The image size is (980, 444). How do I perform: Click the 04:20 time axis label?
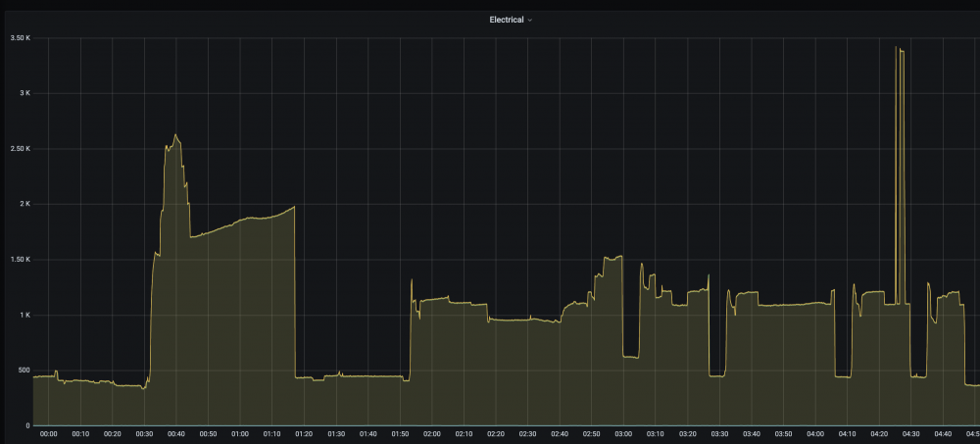879,434
